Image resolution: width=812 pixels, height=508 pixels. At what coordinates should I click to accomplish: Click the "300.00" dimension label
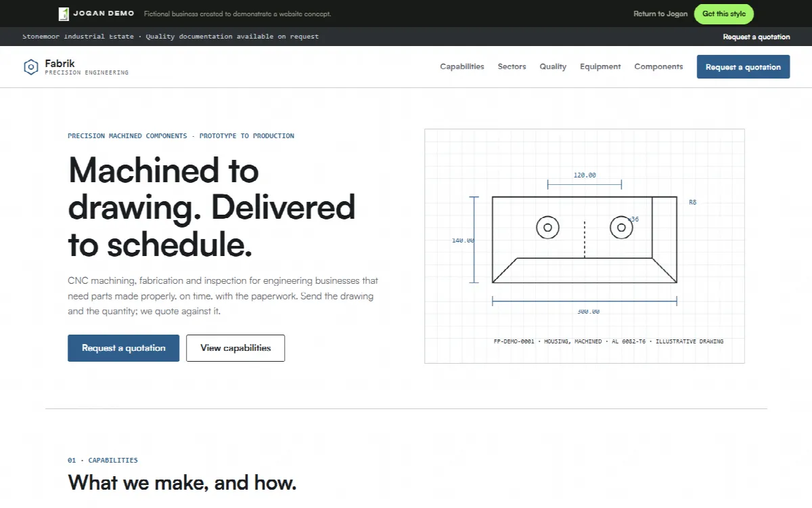pos(588,312)
